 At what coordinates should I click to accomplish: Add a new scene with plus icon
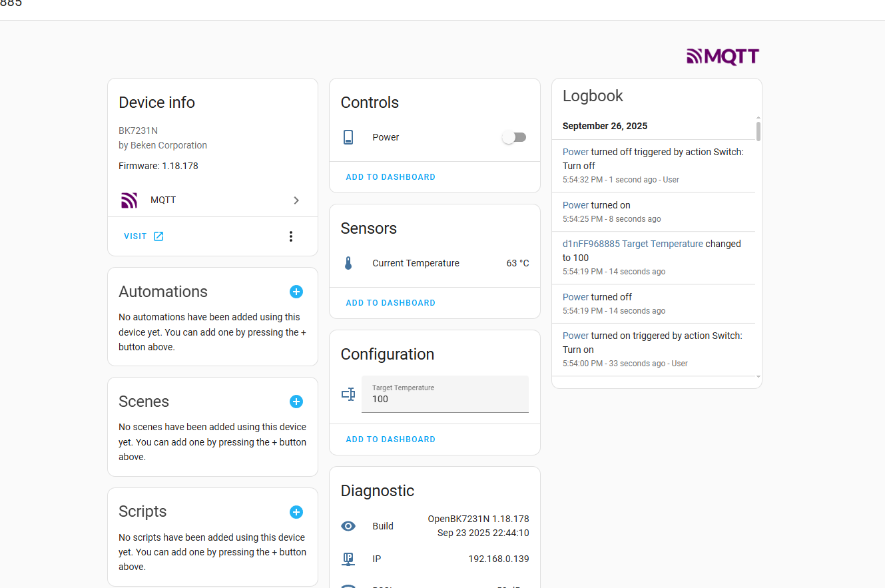pyautogui.click(x=296, y=402)
